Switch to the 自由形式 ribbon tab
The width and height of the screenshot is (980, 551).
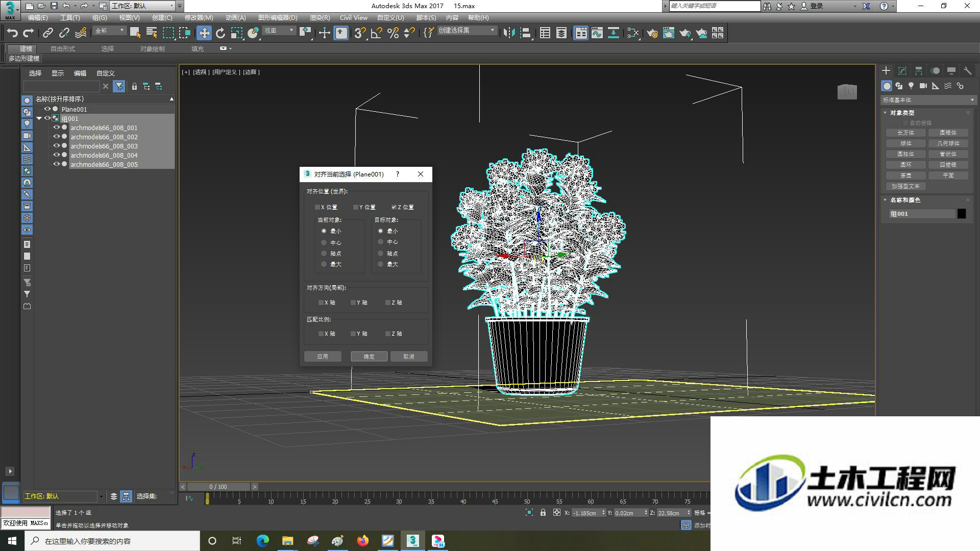coord(63,49)
